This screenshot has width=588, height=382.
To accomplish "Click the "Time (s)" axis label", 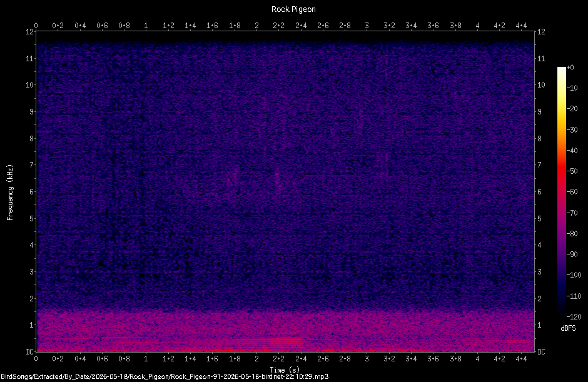I will (x=285, y=370).
